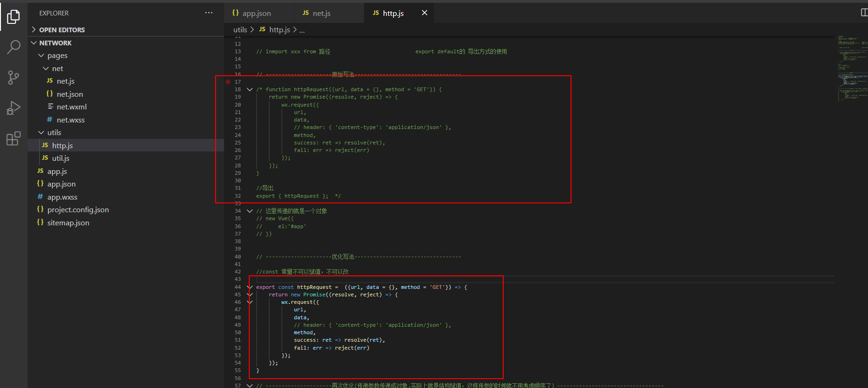868x388 pixels.
Task: Click the 'return new Promise' text on line 45
Action: coord(298,295)
